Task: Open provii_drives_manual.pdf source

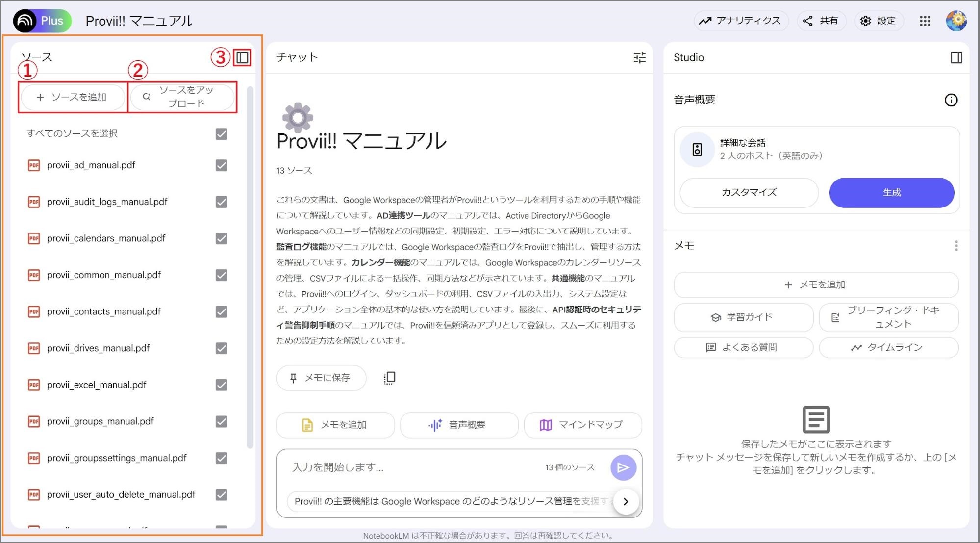Action: 99,348
